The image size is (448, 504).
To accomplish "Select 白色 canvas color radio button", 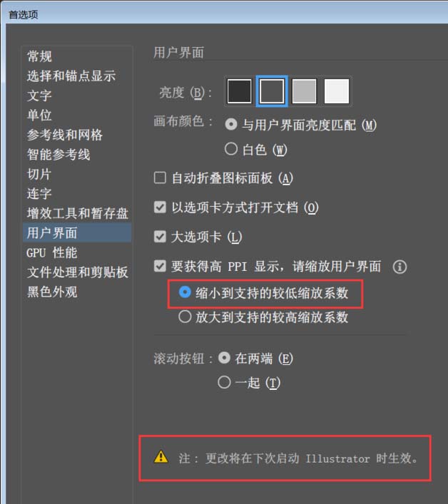I will click(231, 149).
